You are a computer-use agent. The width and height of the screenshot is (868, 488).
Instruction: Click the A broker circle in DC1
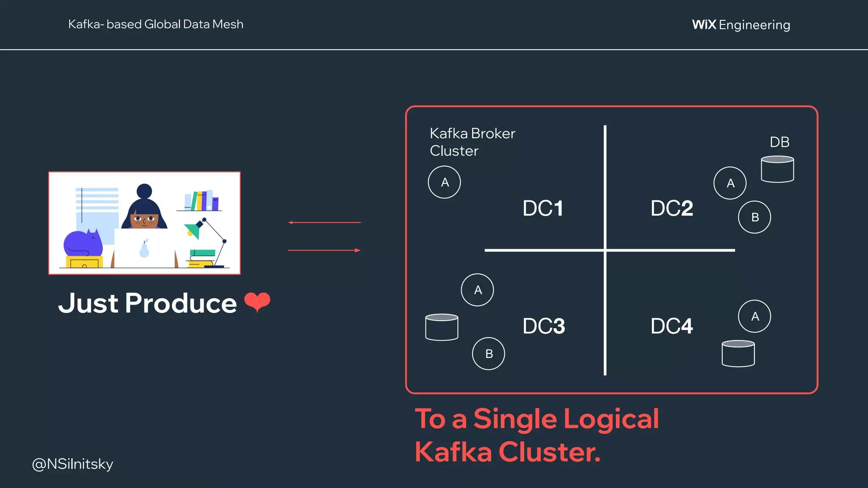[x=444, y=182]
